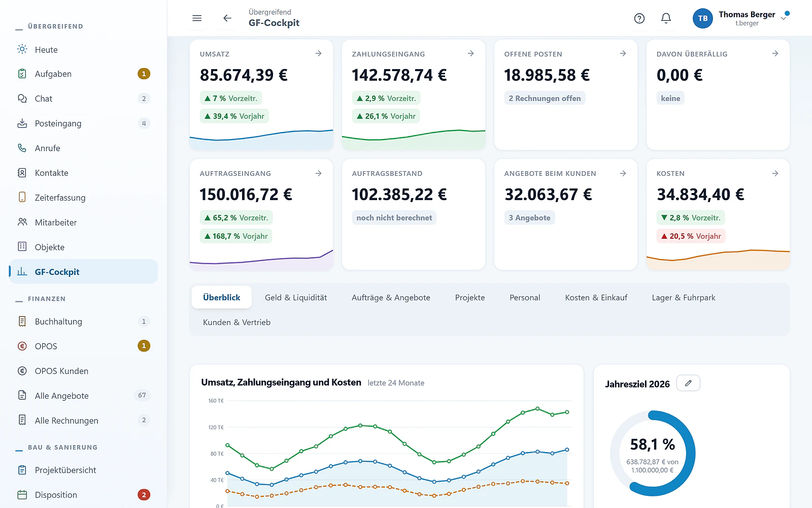This screenshot has width=812, height=508.
Task: Open Lager & Fuhrpark tab
Action: pos(684,298)
